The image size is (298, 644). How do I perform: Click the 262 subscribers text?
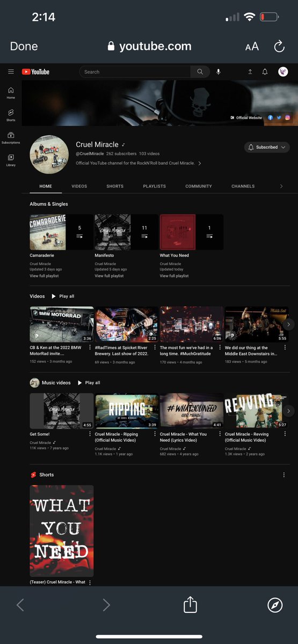tap(121, 153)
